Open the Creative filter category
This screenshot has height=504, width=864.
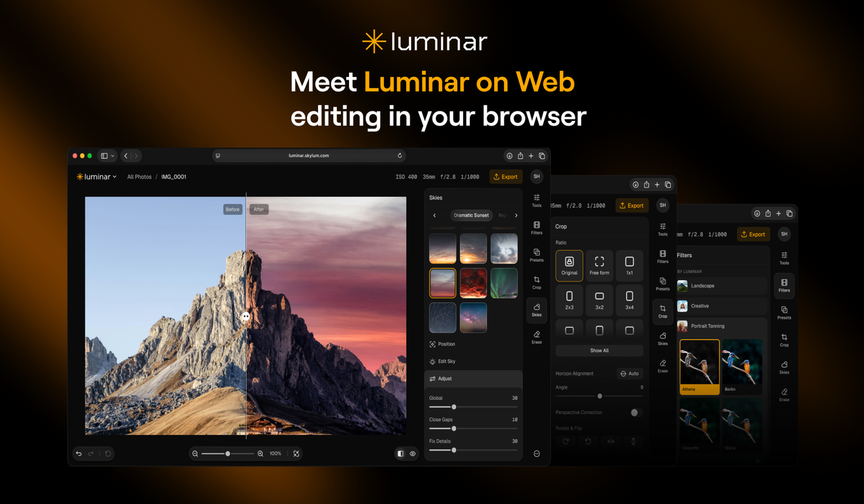[x=722, y=306]
